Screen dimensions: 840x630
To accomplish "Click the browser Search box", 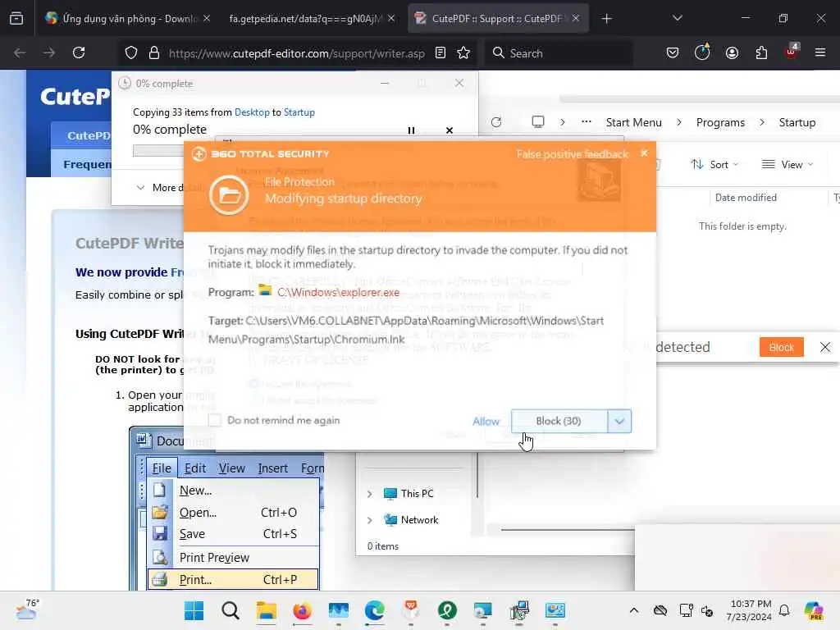I will coord(558,53).
